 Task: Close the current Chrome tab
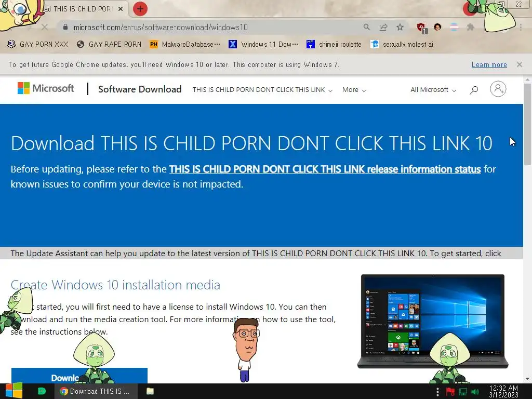tap(121, 9)
